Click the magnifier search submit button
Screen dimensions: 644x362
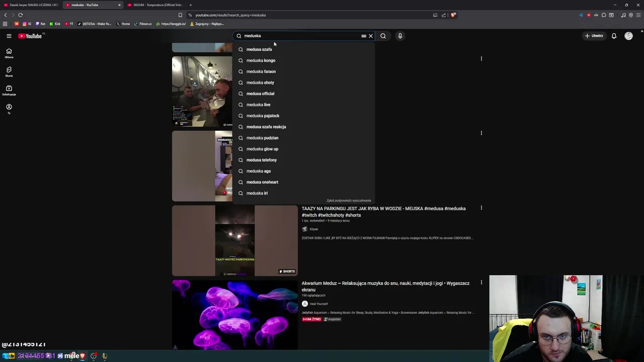coord(383,36)
